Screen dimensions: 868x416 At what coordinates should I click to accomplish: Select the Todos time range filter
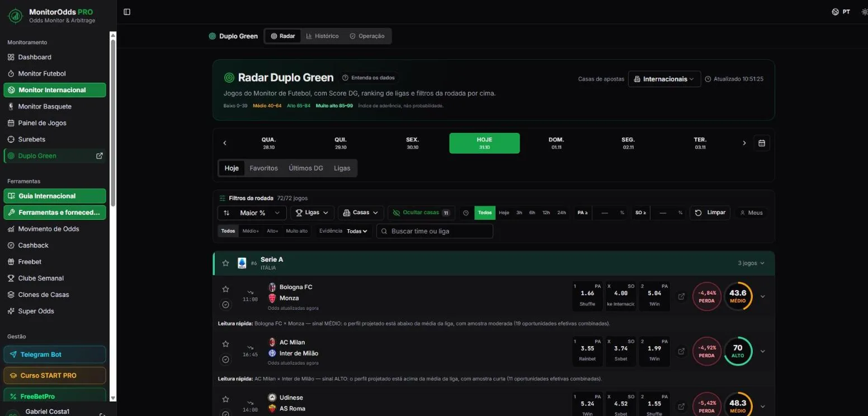point(485,213)
